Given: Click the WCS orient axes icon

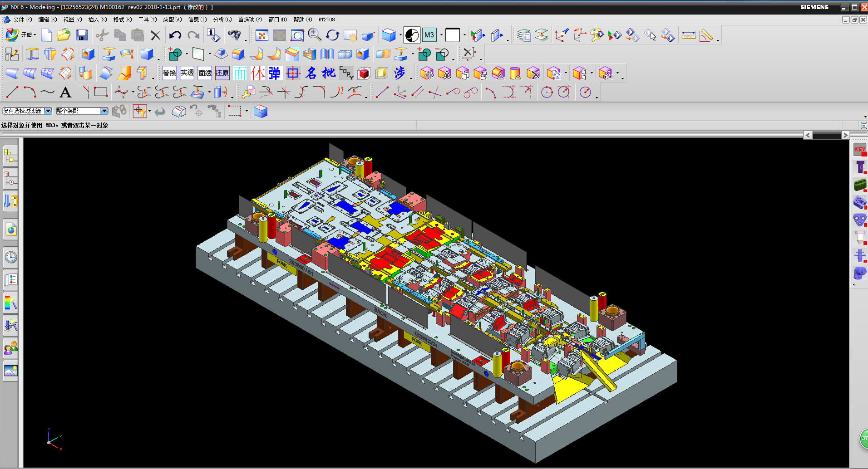Looking at the screenshot, I should [x=562, y=35].
